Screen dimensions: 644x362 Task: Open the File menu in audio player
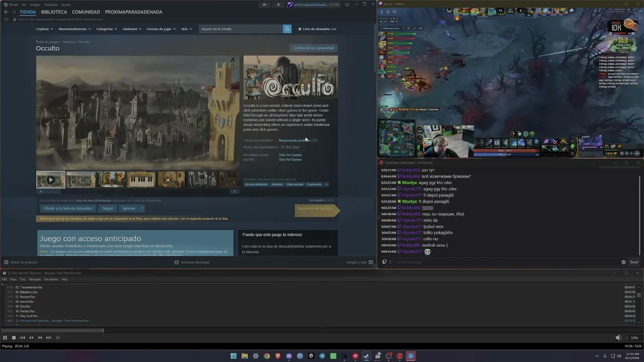pyautogui.click(x=5, y=279)
